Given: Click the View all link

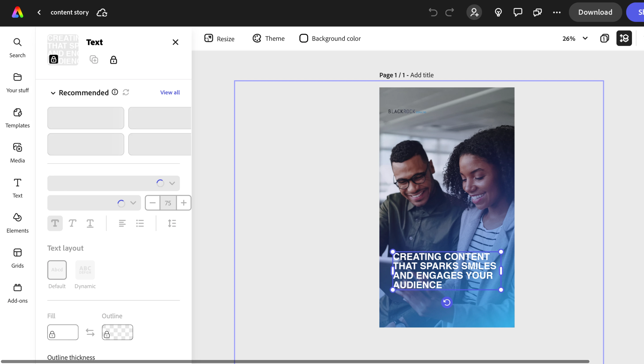Looking at the screenshot, I should tap(170, 92).
